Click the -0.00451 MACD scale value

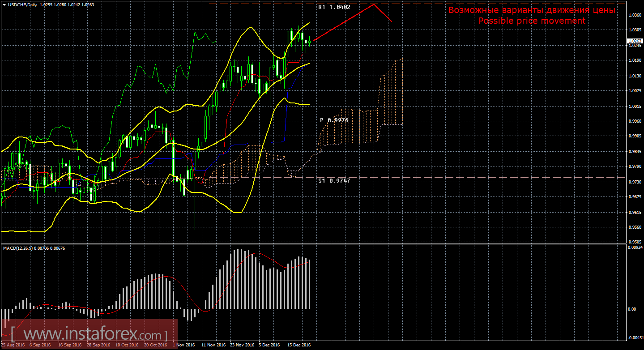click(635, 338)
